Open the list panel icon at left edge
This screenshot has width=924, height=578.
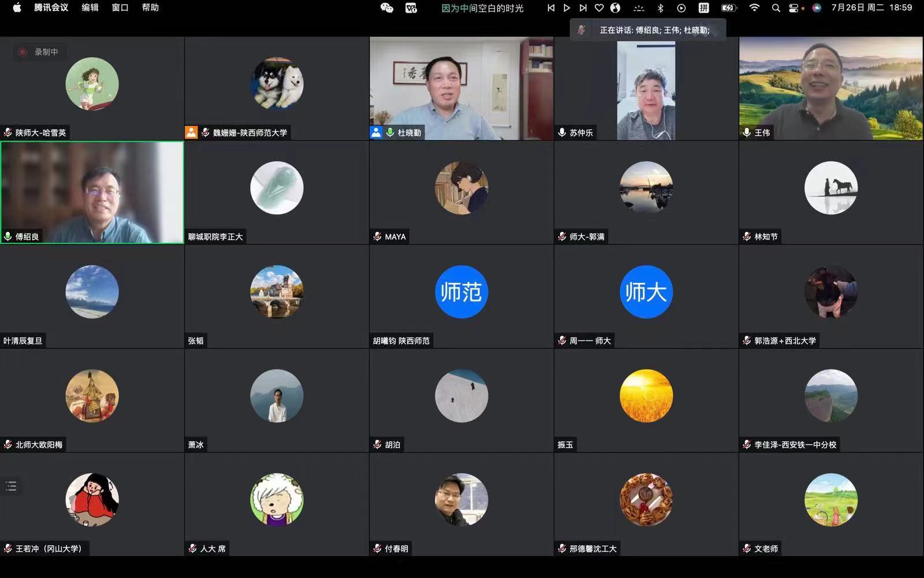[x=11, y=486]
